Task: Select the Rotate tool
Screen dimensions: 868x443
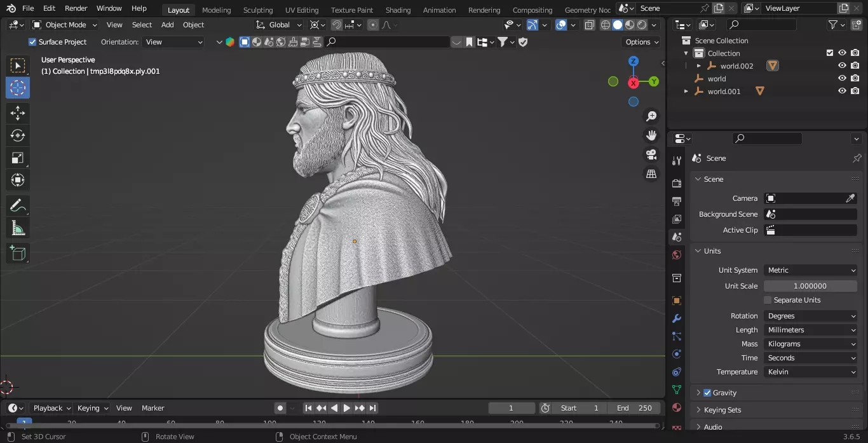Action: (18, 135)
